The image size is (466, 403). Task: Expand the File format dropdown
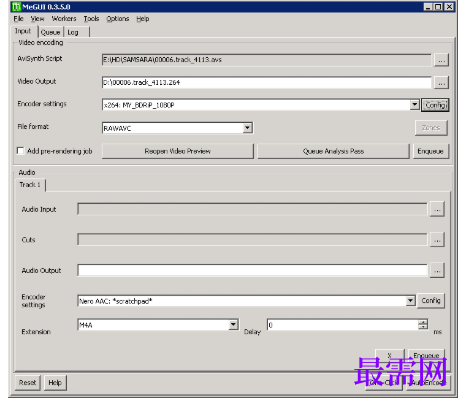click(247, 128)
